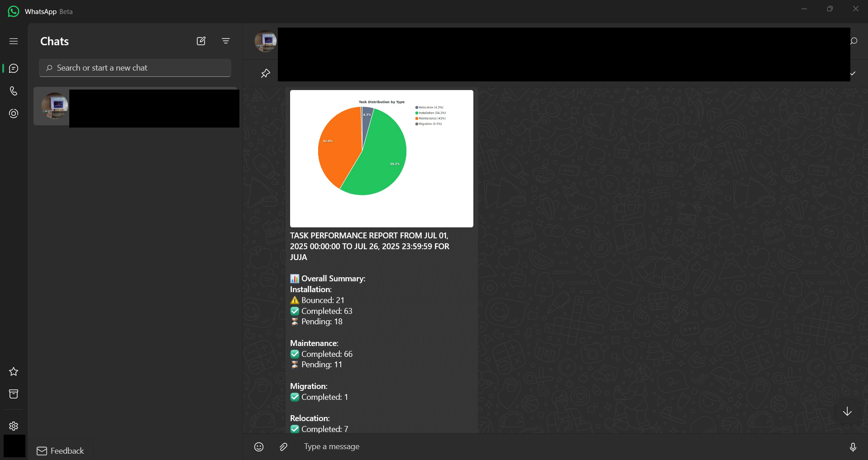This screenshot has width=868, height=460.
Task: Click the Search or start a new chat field
Action: tap(135, 68)
